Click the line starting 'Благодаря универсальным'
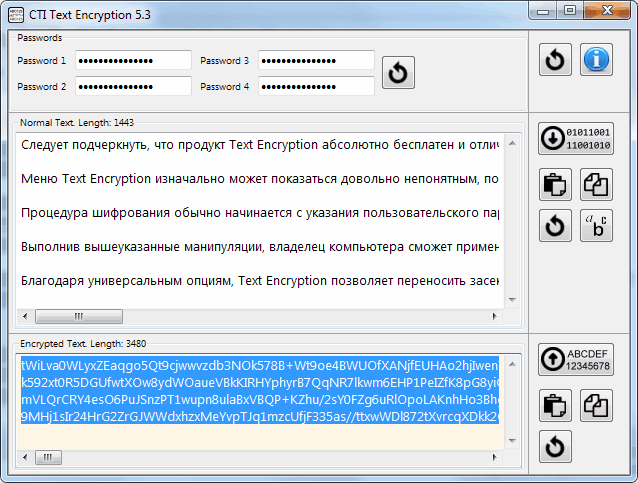Image resolution: width=638 pixels, height=483 pixels. 260,281
